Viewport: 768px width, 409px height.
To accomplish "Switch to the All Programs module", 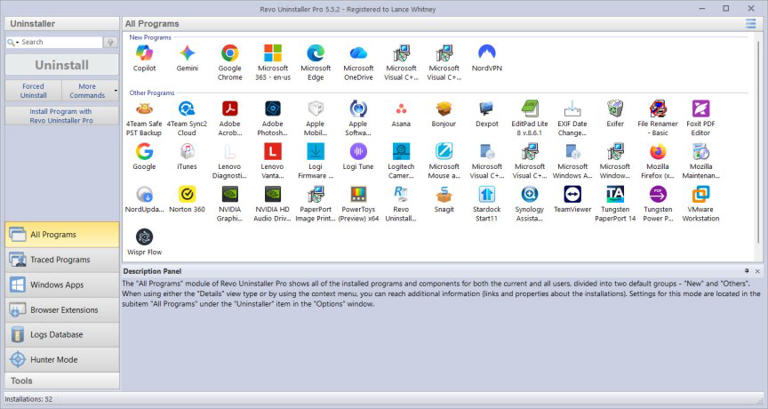I will tap(62, 234).
